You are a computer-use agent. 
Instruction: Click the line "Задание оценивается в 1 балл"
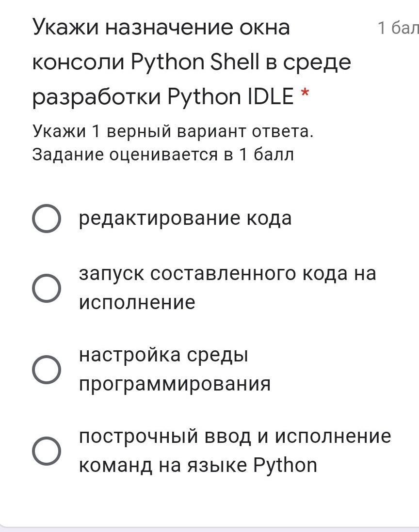163,155
